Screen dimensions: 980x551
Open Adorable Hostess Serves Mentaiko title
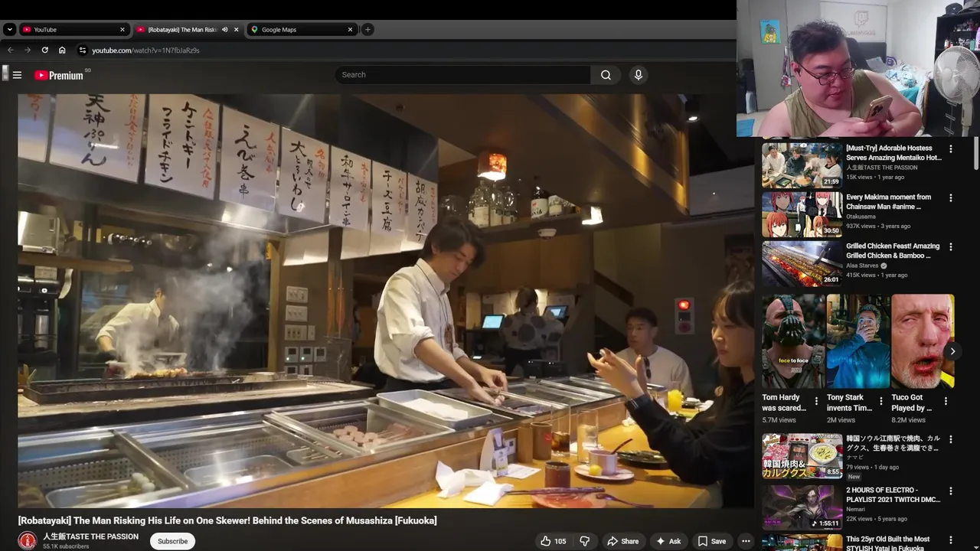tap(893, 153)
